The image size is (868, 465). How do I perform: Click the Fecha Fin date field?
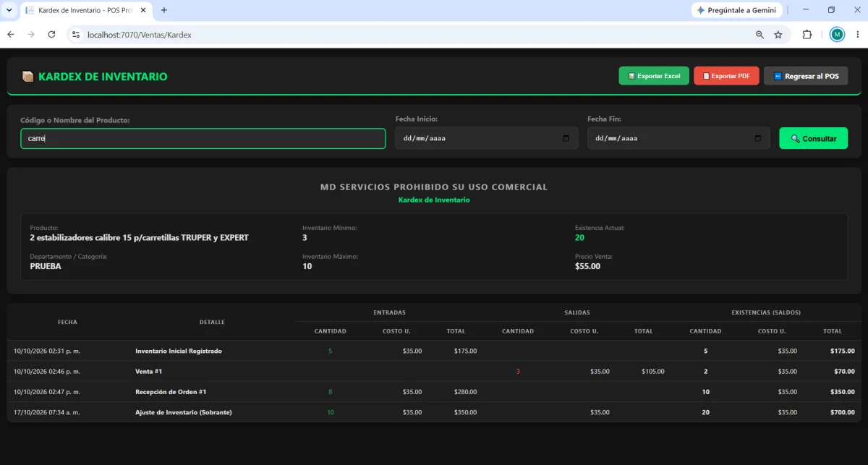click(x=678, y=138)
